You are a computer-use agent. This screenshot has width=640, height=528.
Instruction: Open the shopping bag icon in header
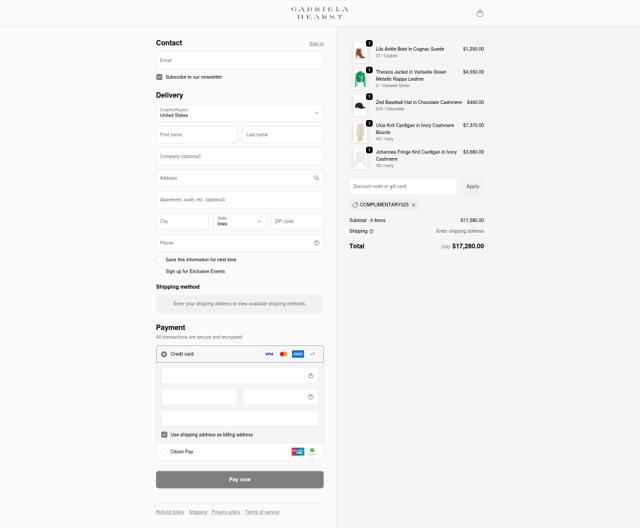tap(480, 13)
